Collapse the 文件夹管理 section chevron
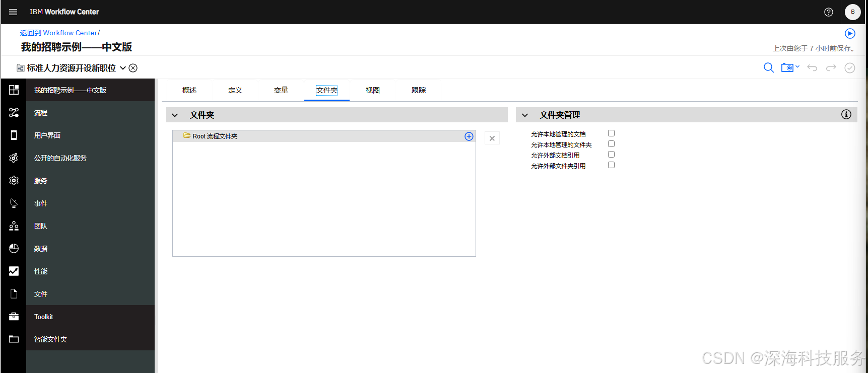The height and width of the screenshot is (373, 868). [x=525, y=115]
